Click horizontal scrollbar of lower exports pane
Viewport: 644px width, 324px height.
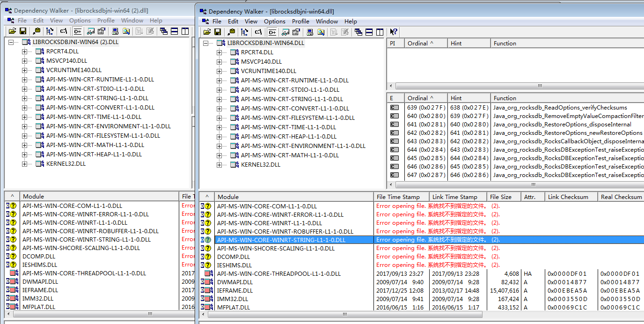519,184
